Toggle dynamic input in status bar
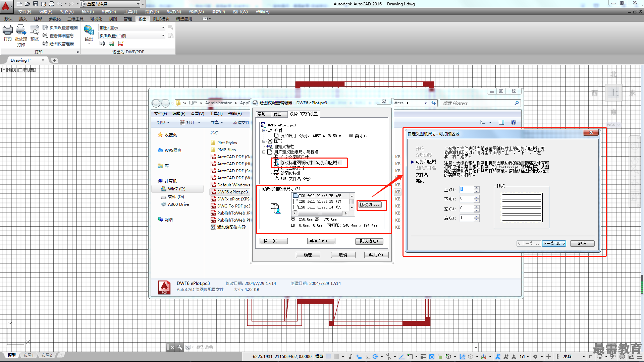Screen dimensions: 644x362 click(359, 357)
